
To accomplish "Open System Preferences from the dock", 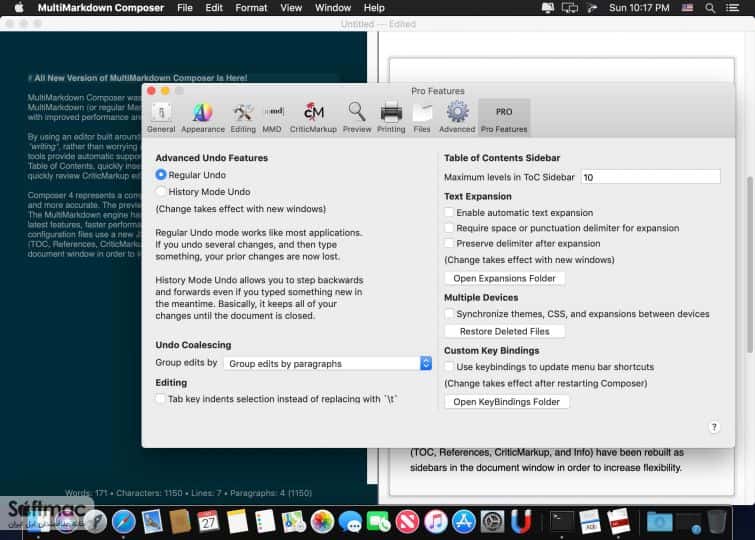I will click(x=493, y=522).
